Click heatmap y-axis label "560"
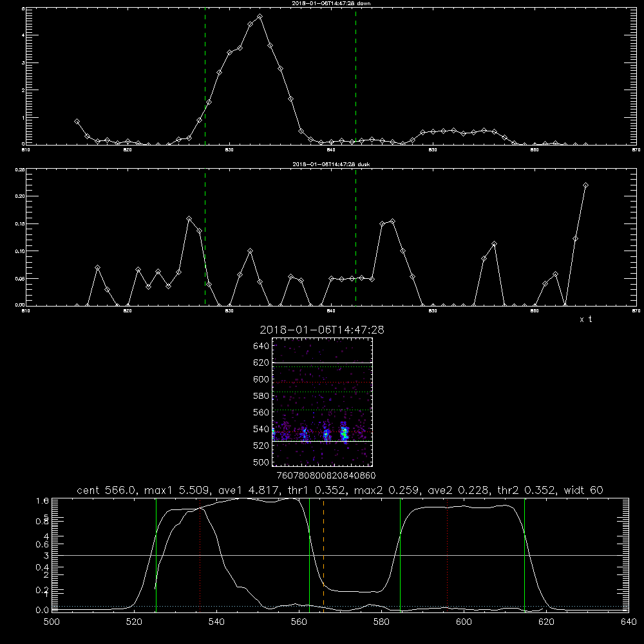 pos(261,412)
